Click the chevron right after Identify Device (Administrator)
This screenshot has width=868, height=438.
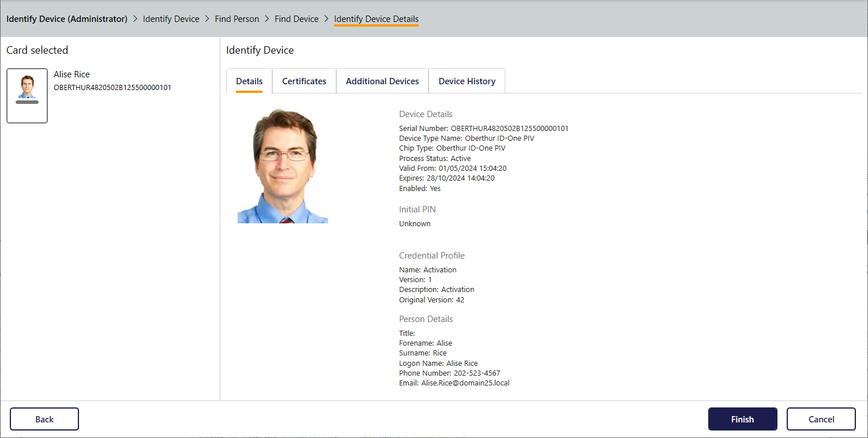pos(136,19)
